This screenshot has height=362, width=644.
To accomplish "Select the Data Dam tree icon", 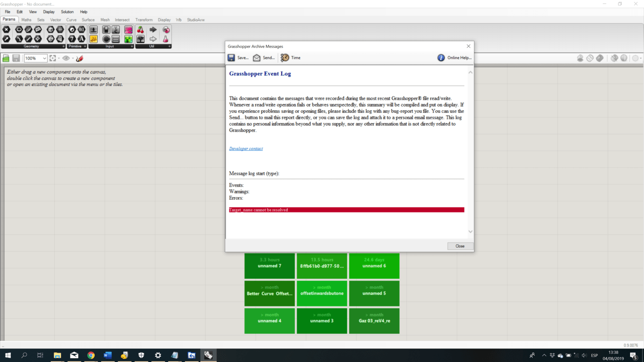I will (x=141, y=39).
